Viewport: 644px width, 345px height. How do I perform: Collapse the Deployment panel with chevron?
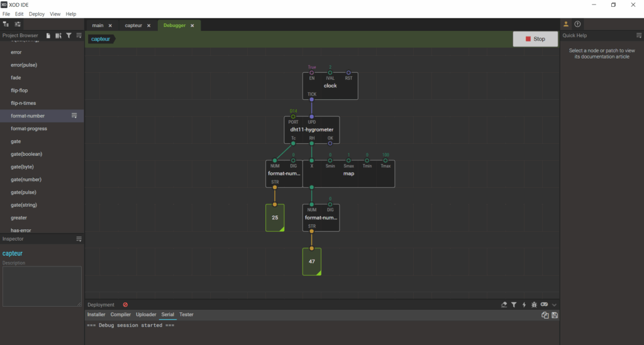click(x=554, y=305)
